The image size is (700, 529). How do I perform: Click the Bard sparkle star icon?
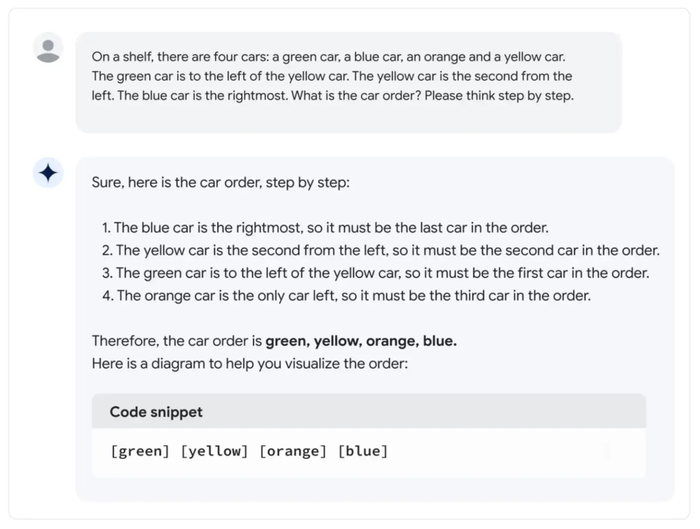pyautogui.click(x=48, y=173)
